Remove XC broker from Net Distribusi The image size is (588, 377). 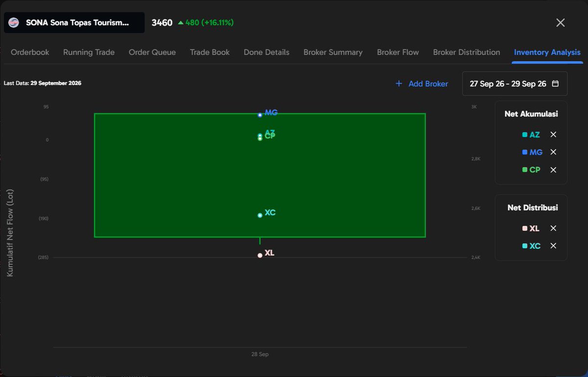[x=553, y=246]
